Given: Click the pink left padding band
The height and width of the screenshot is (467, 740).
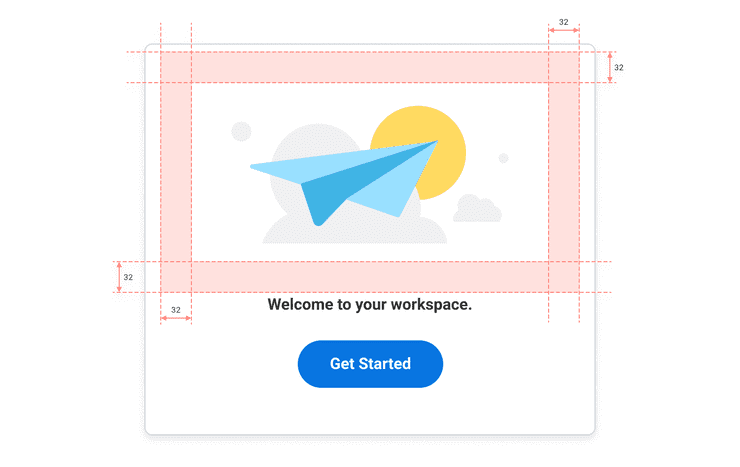Looking at the screenshot, I should click(176, 172).
